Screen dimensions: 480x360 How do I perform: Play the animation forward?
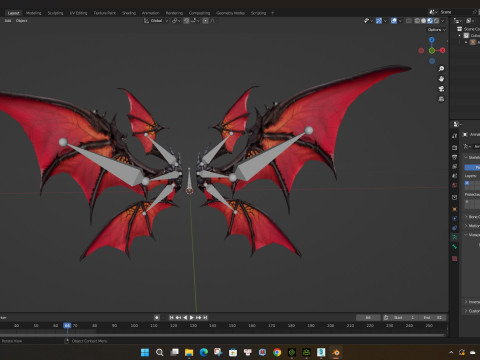[192, 318]
